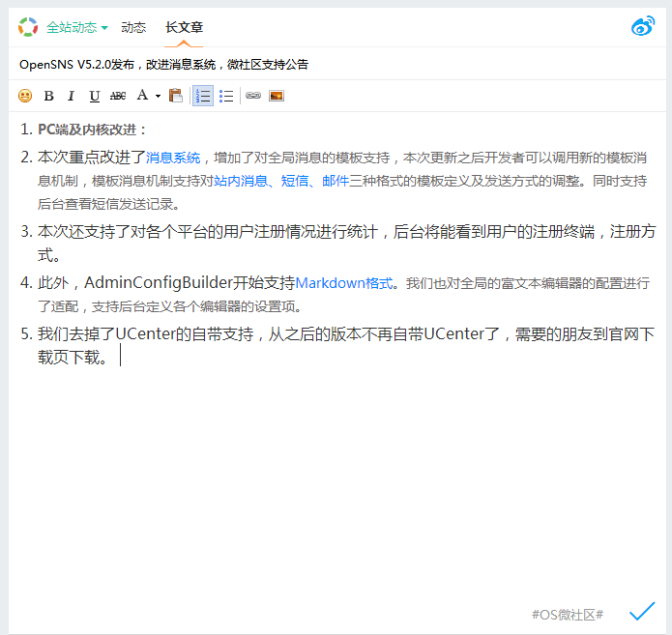Open the 全站动态 dropdown
The image size is (672, 635).
[77, 27]
